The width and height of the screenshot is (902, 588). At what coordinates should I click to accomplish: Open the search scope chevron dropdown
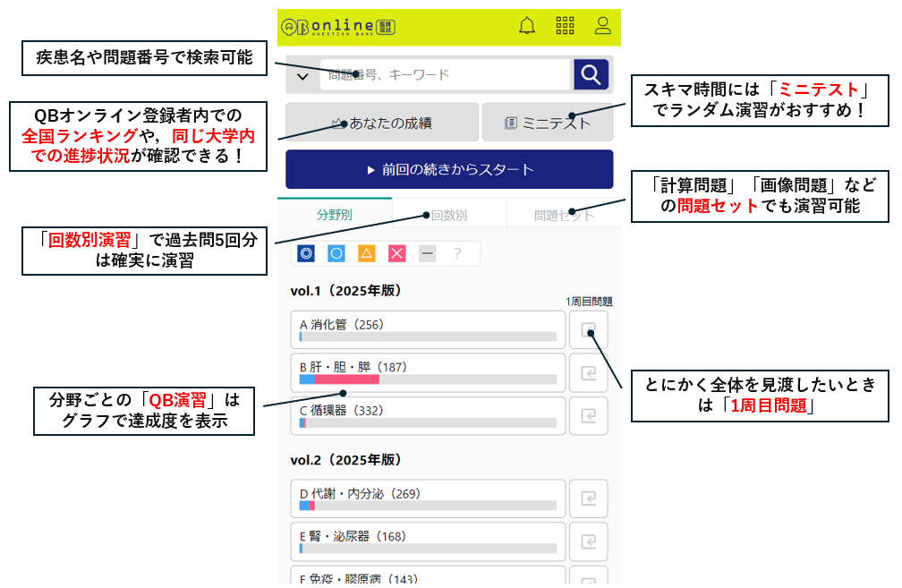pyautogui.click(x=302, y=74)
